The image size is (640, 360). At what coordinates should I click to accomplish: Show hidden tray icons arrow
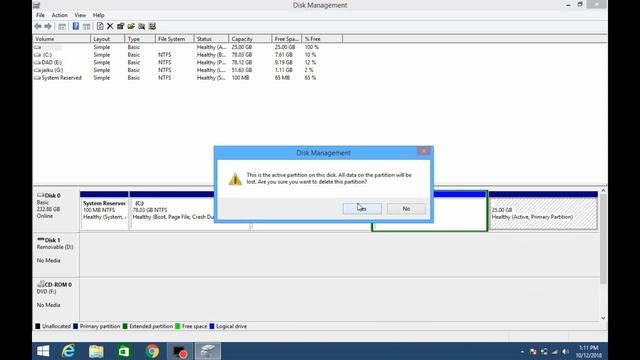point(522,351)
